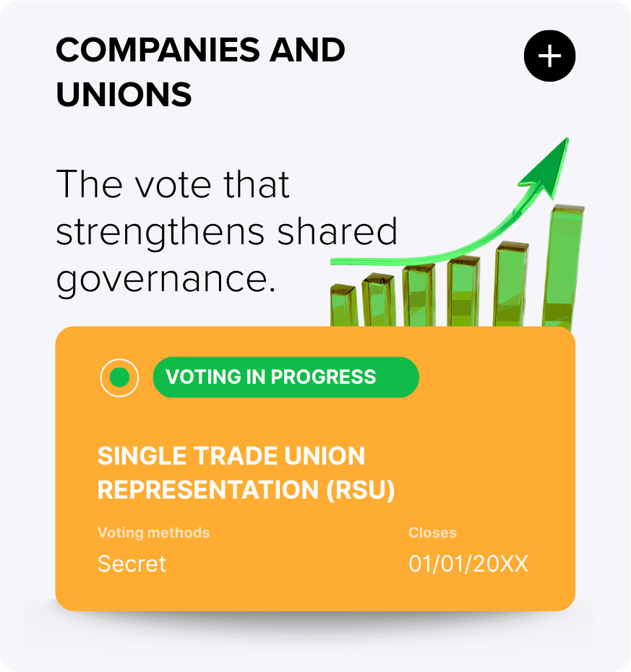This screenshot has height=672, width=631.
Task: Click the fifth green chart bar from the left
Action: [x=512, y=283]
